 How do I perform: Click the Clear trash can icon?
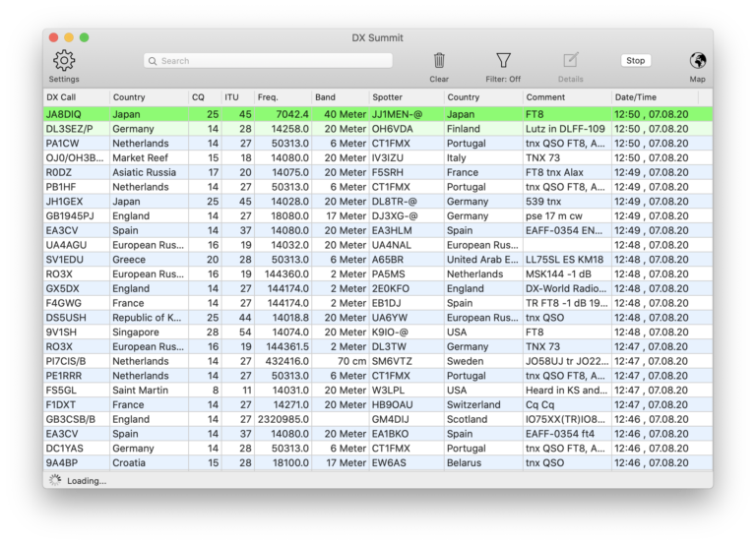[439, 61]
